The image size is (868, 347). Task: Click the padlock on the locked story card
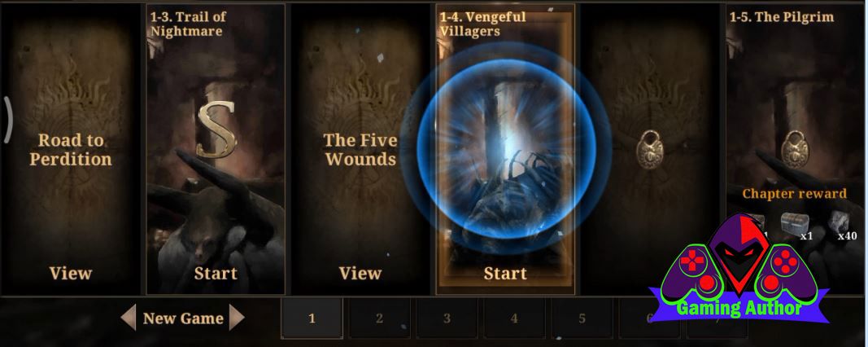click(650, 150)
